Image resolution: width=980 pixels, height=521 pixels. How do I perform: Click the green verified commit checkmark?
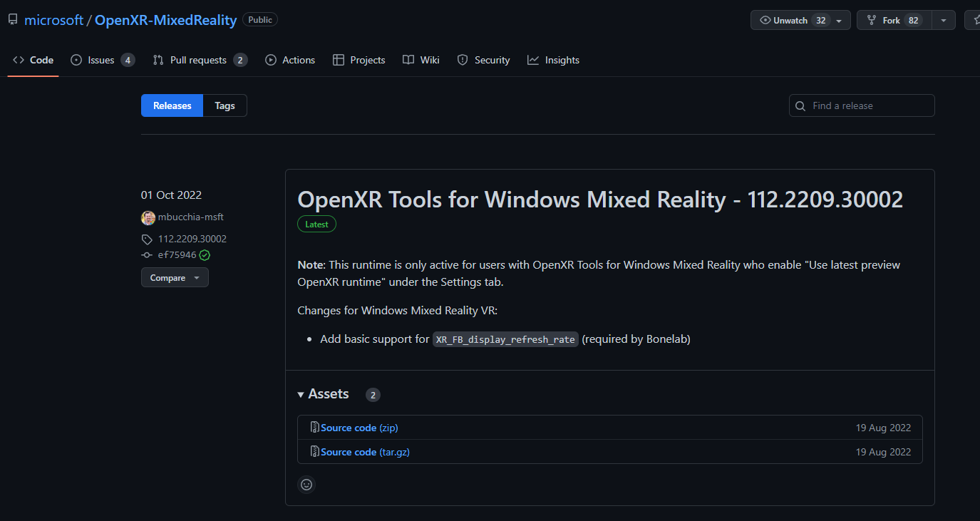(205, 255)
